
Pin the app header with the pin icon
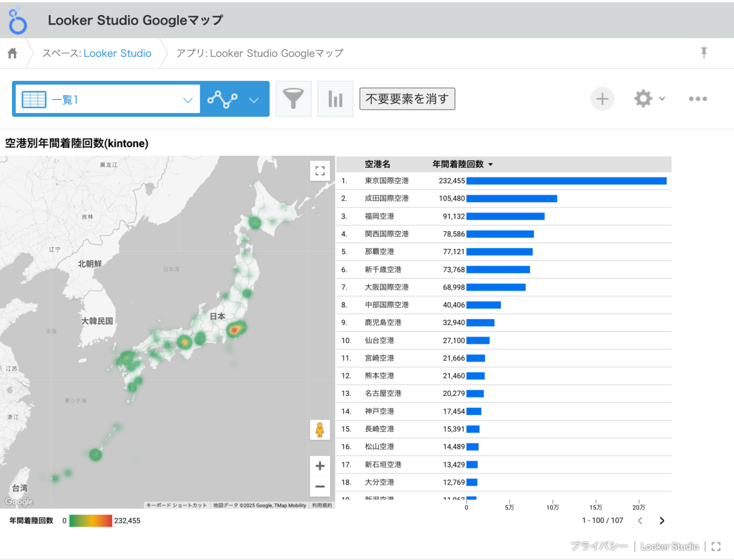pos(703,53)
